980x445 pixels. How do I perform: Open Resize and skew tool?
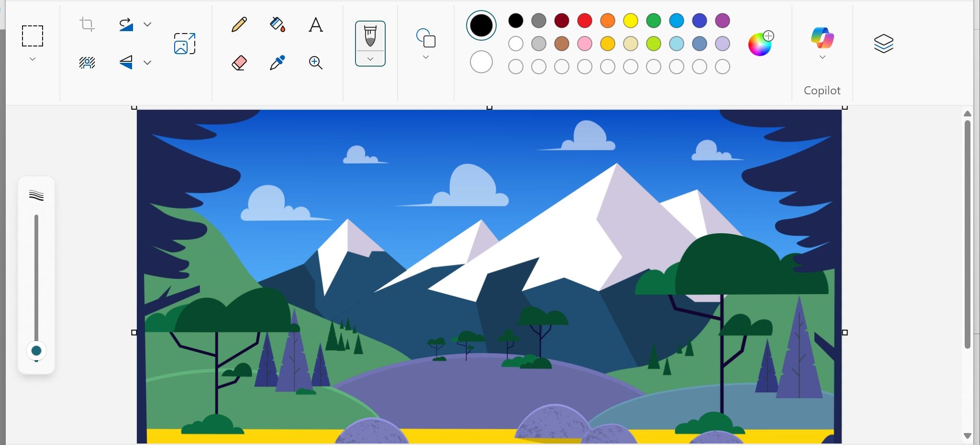point(185,44)
